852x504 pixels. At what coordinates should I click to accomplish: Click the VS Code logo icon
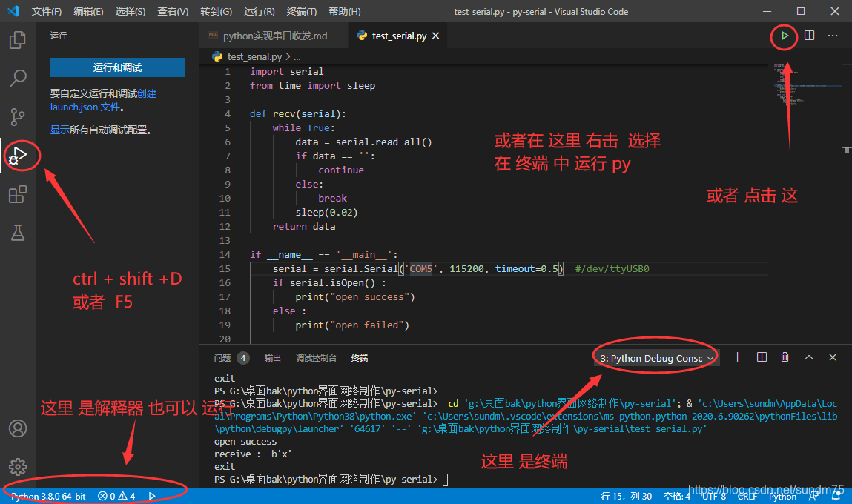coord(13,11)
